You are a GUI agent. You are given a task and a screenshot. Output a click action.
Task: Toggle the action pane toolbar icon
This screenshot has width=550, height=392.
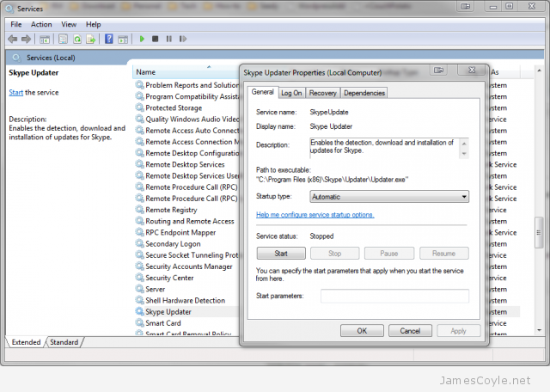123,39
